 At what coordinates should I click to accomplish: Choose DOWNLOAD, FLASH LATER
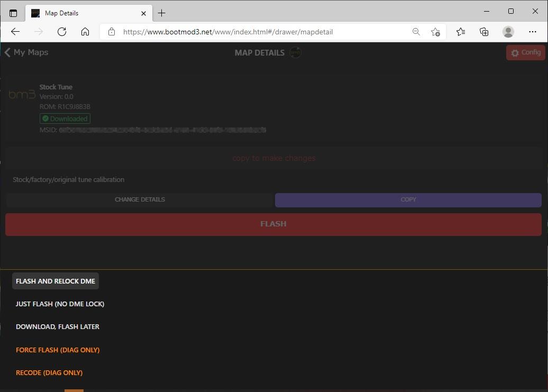coord(58,327)
